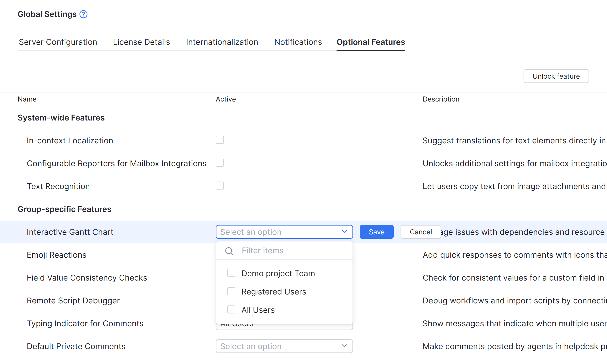The width and height of the screenshot is (607, 364).
Task: Check the Demo project Team option
Action: (x=231, y=273)
